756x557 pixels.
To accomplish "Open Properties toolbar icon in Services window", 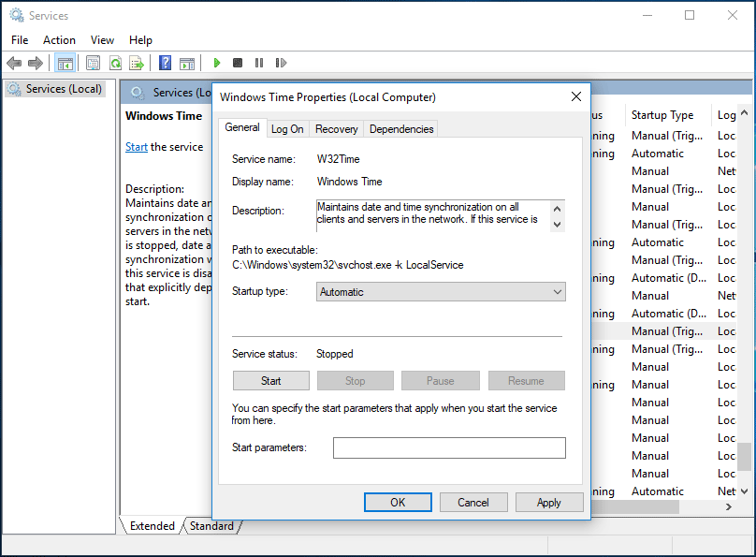I will tap(93, 63).
